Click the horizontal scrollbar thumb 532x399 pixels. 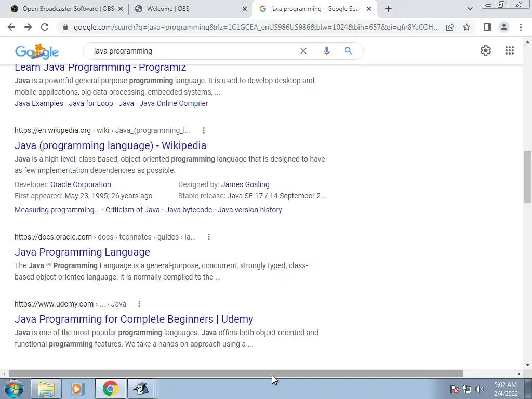tap(235, 374)
